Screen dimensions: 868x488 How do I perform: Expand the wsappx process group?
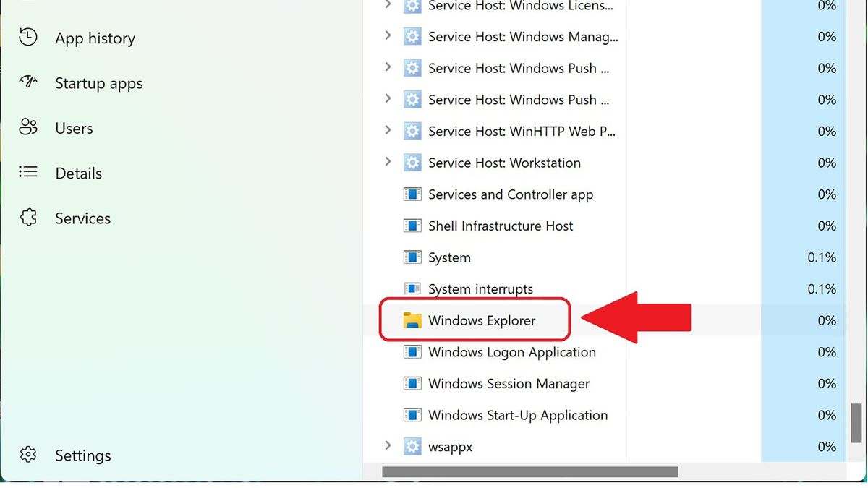(388, 446)
